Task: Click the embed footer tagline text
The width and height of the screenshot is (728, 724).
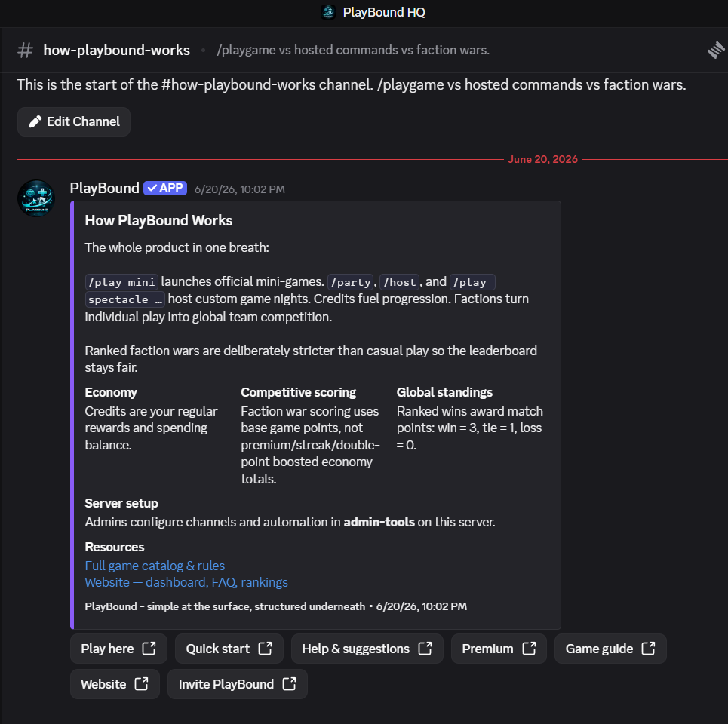Action: 225,606
